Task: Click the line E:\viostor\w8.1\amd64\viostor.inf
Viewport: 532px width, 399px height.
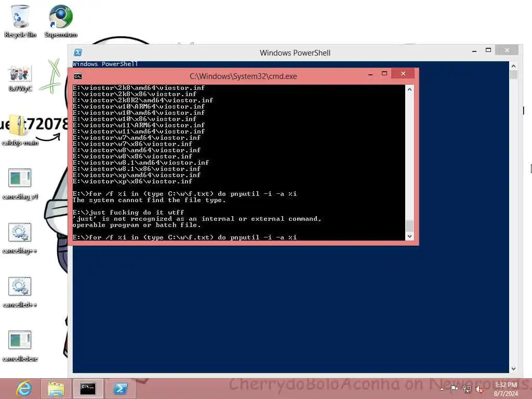Action: [x=141, y=163]
